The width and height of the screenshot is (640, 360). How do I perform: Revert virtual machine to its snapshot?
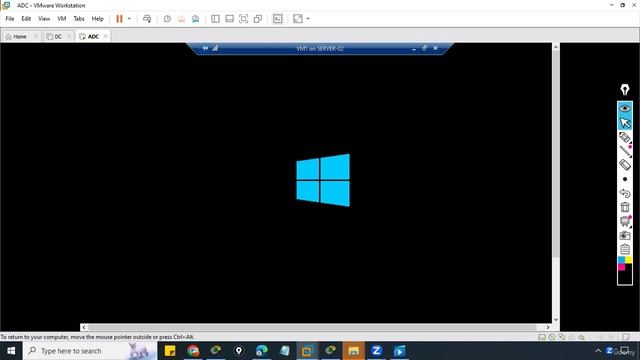181,19
